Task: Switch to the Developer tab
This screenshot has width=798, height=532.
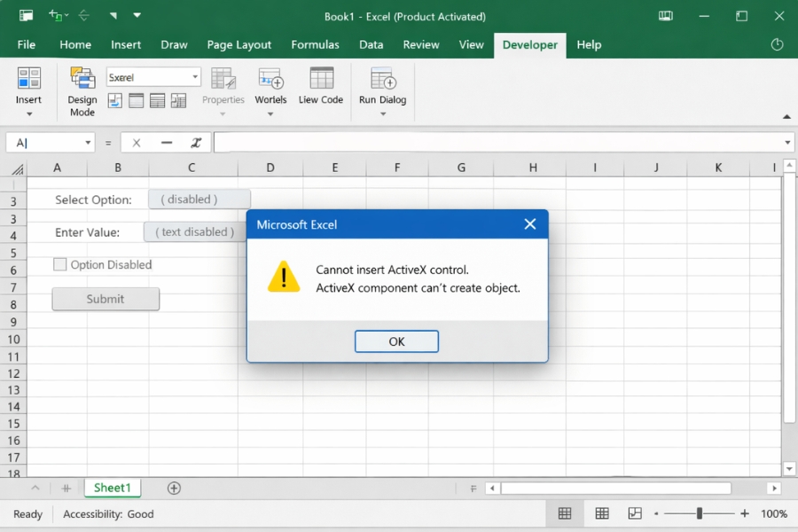Action: tap(529, 44)
